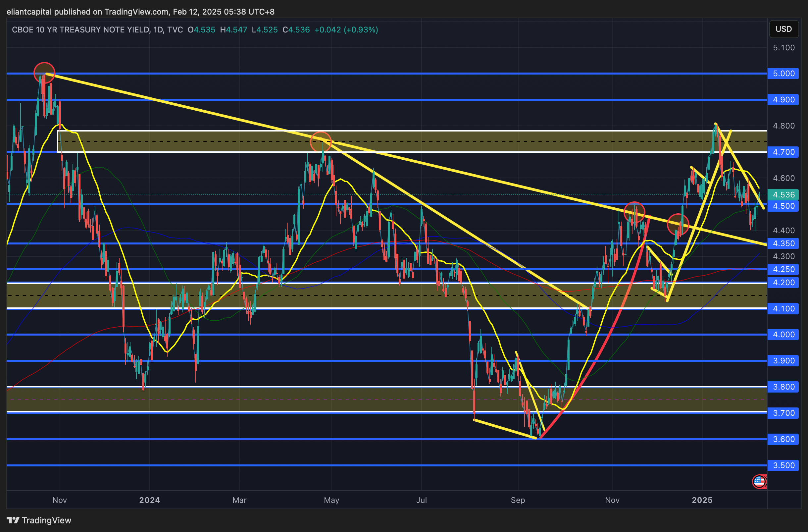808x532 pixels.
Task: Click the red circle marker on the December trendline retest
Action: 678,224
